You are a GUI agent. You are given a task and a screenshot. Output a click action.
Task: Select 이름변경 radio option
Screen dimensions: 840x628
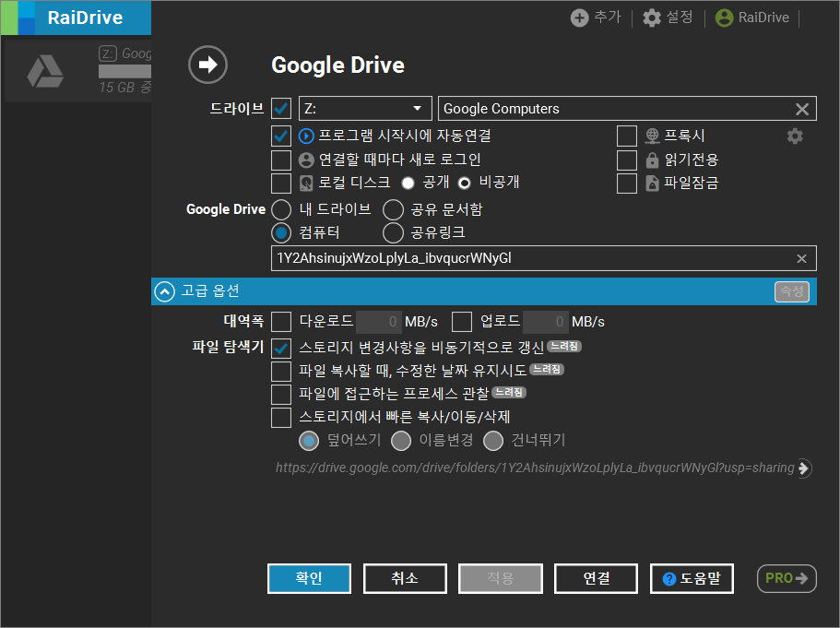point(401,441)
